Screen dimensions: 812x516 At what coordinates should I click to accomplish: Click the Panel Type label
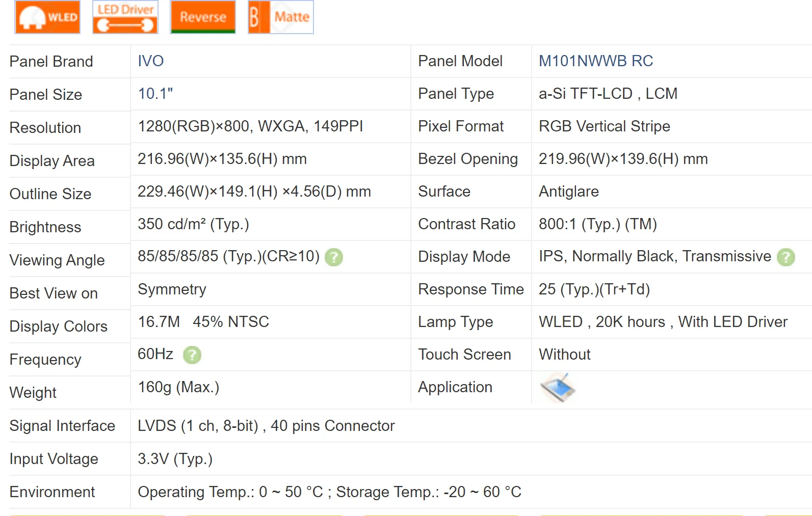click(456, 94)
